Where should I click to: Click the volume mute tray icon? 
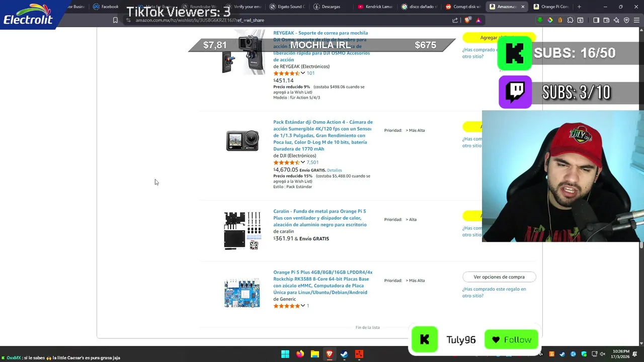click(x=603, y=354)
